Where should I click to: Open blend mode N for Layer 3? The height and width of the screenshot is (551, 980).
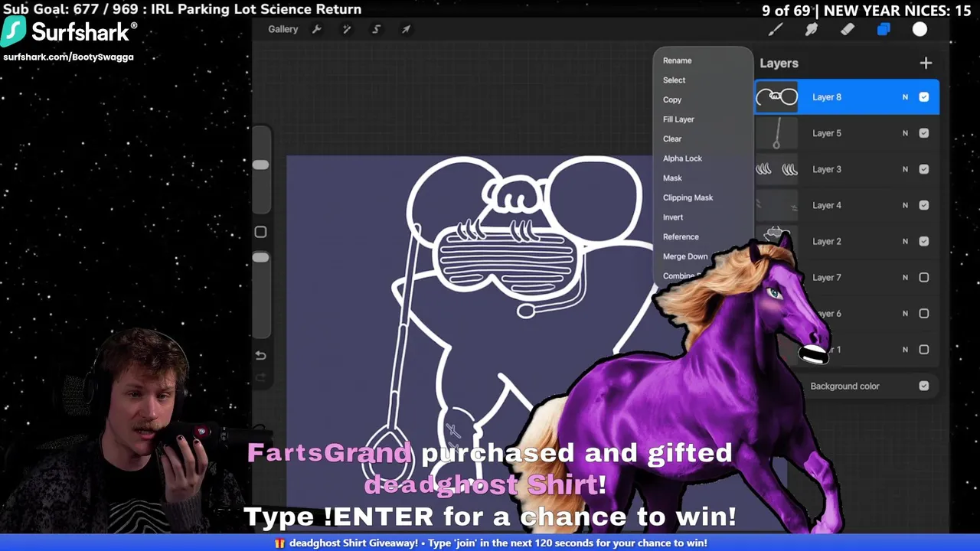tap(905, 169)
